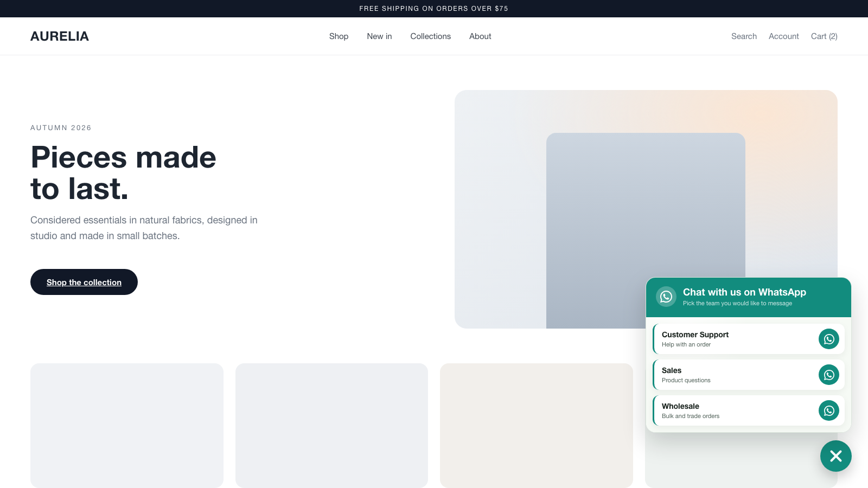Image resolution: width=868 pixels, height=488 pixels.
Task: Click the AURELIA logo
Action: (60, 36)
